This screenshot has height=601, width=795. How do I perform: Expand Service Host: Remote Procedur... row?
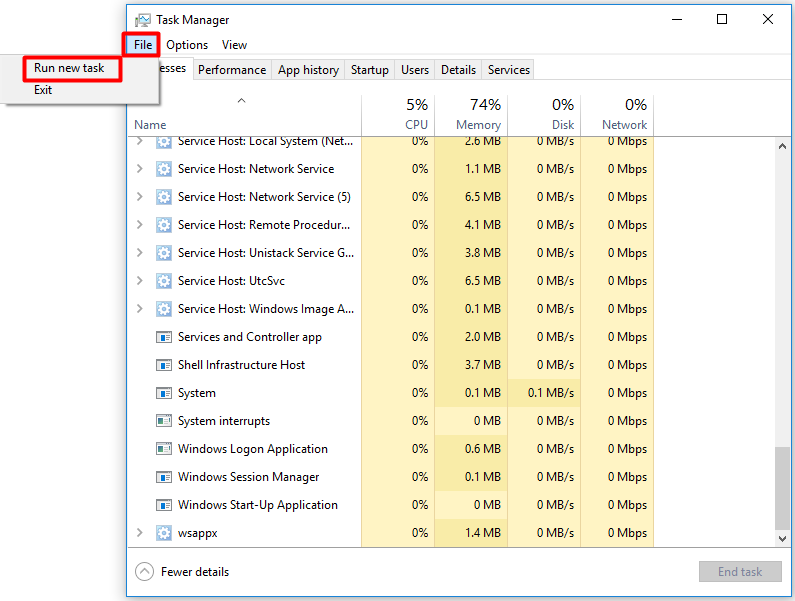click(139, 224)
